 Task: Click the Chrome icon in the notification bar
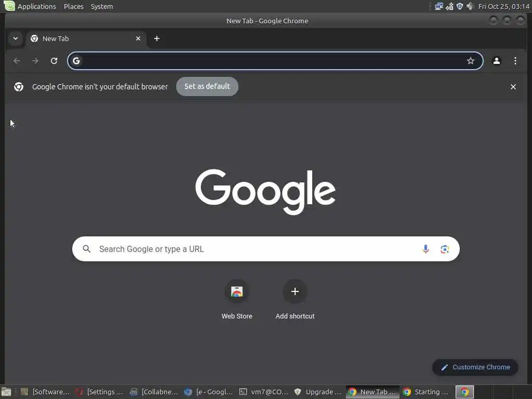click(19, 87)
